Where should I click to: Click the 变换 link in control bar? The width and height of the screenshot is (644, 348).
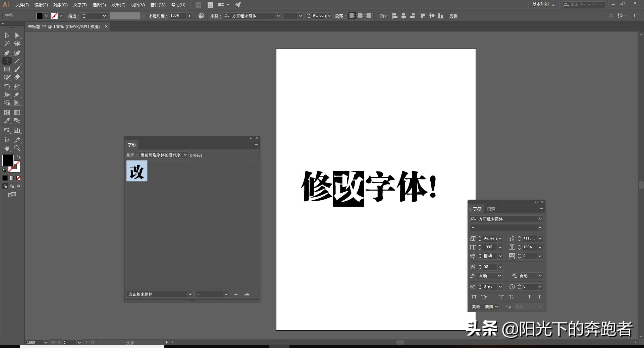coord(453,16)
